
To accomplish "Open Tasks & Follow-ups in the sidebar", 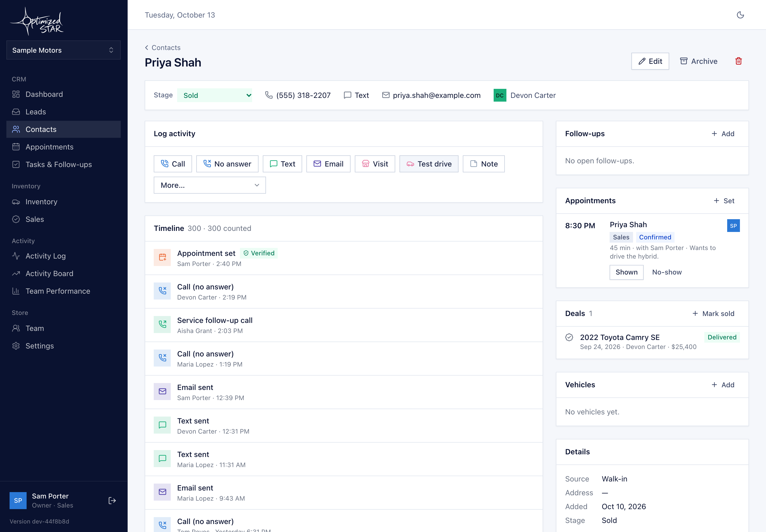I will (63, 164).
